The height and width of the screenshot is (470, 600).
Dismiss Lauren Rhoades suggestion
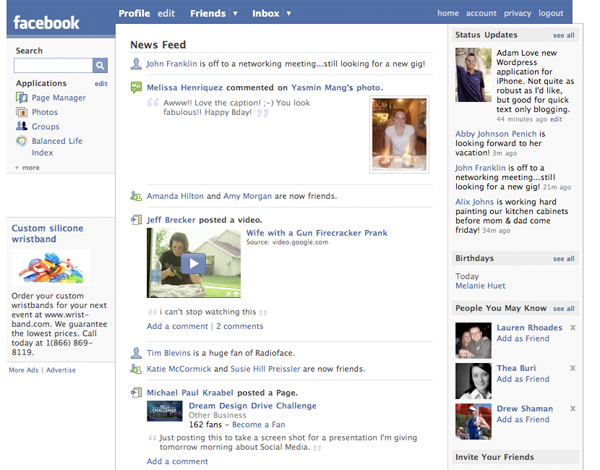pos(572,328)
